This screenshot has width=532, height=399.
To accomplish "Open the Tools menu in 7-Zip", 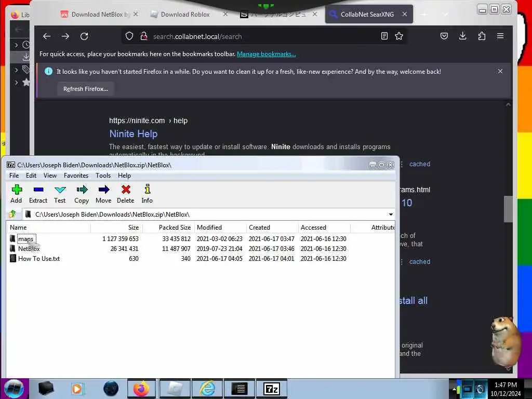I will tap(103, 176).
